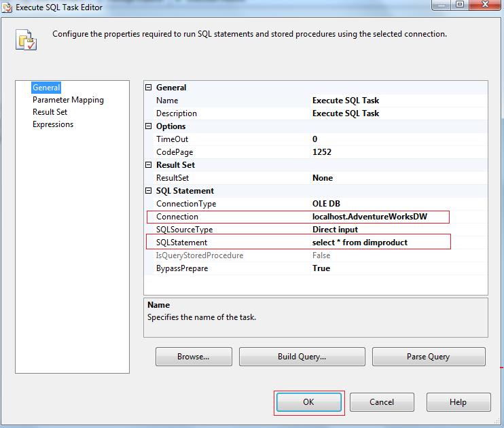Edit the SQLStatement value field
Viewport: 504px width, 428px height.
pyautogui.click(x=375, y=243)
